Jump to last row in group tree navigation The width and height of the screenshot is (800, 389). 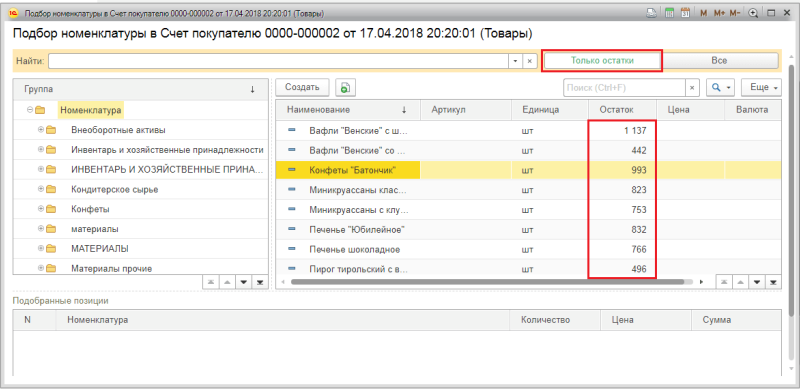click(260, 282)
